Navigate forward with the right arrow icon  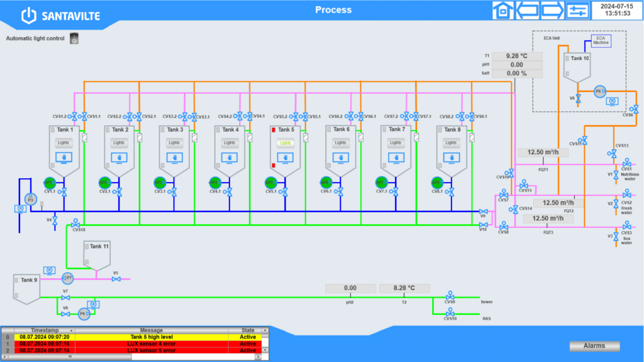pyautogui.click(x=552, y=11)
